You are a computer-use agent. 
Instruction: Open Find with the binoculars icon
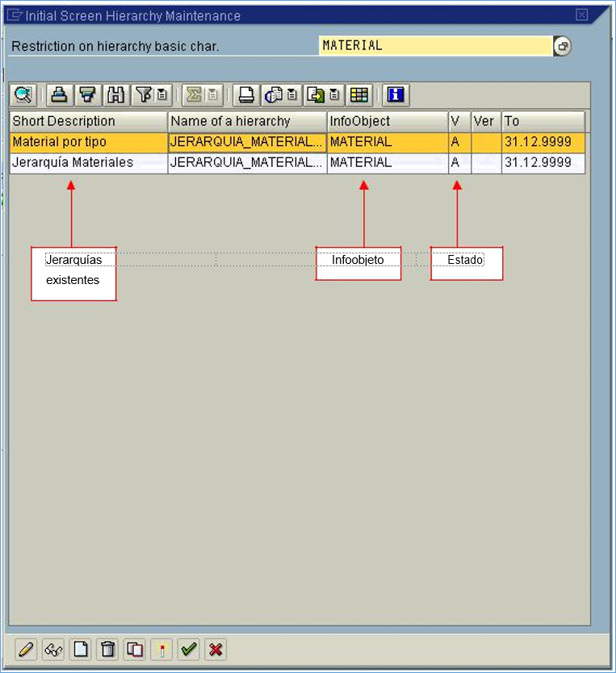click(115, 95)
